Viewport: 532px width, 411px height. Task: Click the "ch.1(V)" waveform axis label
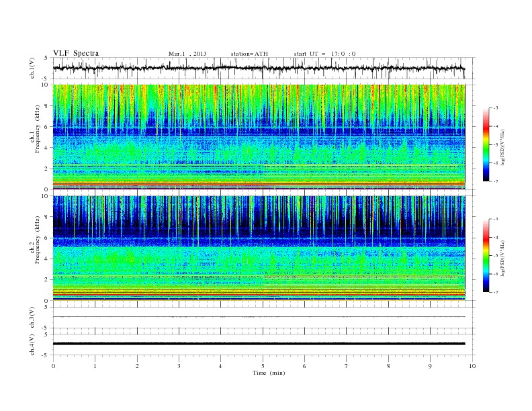32,68
